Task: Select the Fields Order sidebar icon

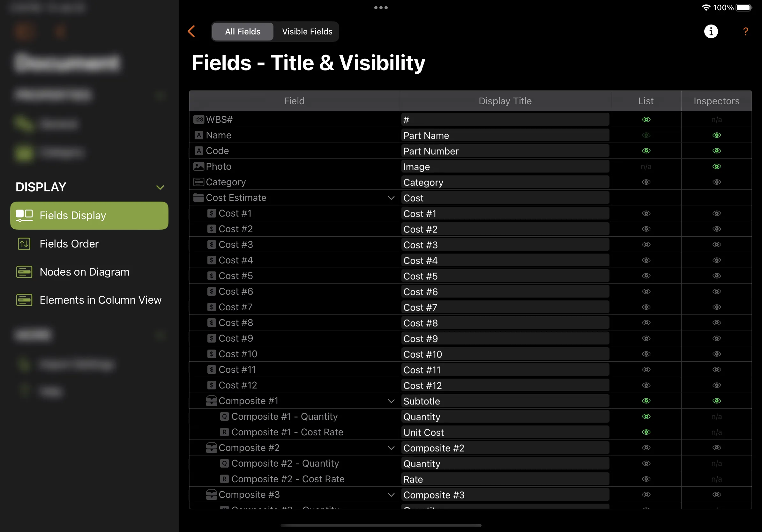Action: tap(24, 244)
